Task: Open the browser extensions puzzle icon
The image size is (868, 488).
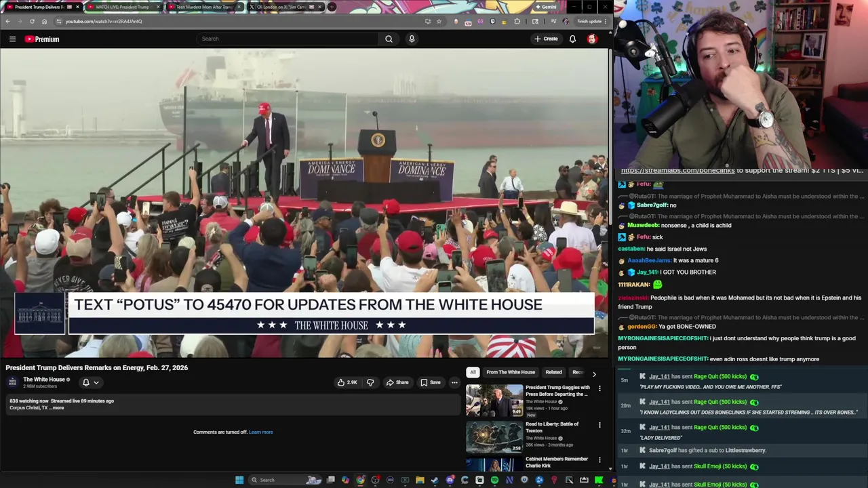Action: pyautogui.click(x=517, y=21)
